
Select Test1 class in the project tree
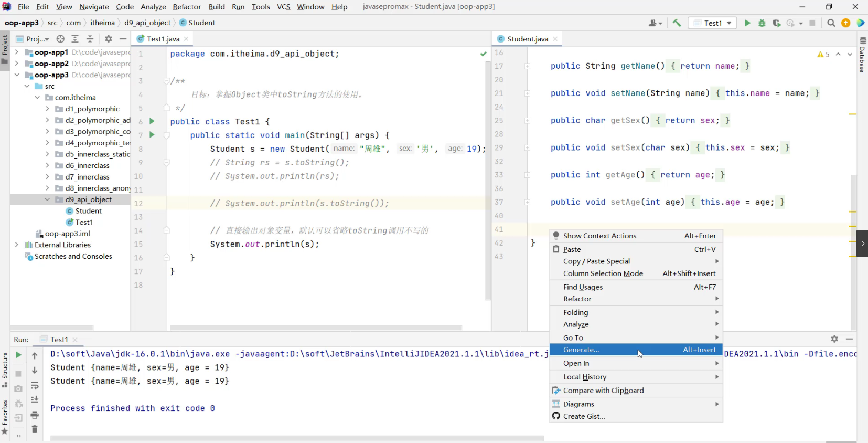[84, 223]
